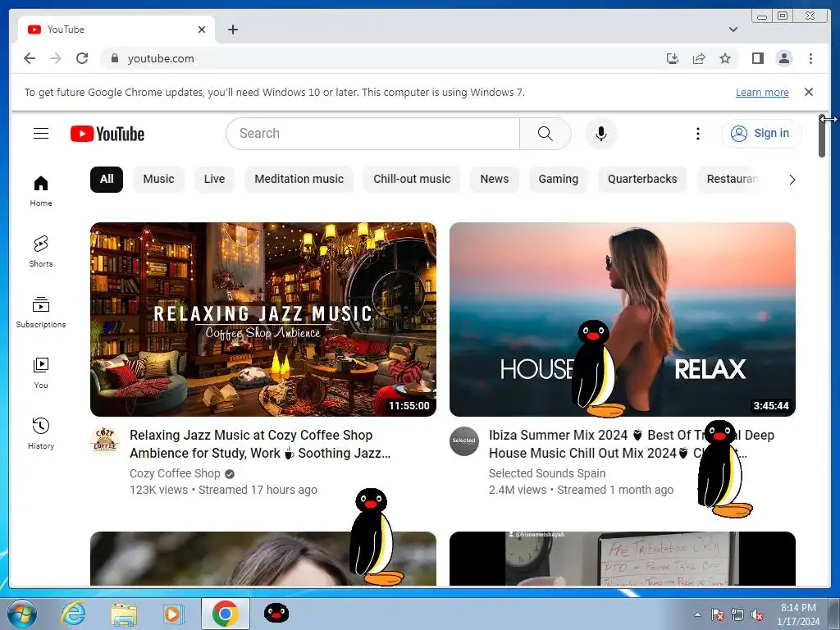
Task: Open Cozy Coffee Shop channel name
Action: pos(176,473)
